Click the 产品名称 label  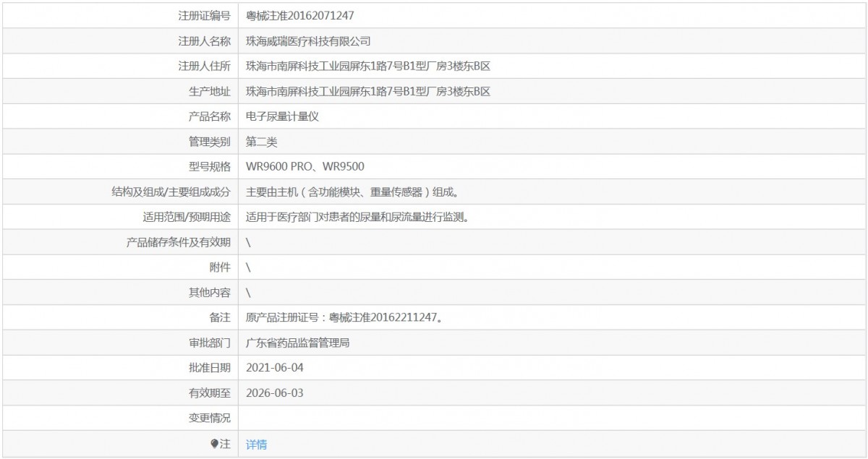pyautogui.click(x=209, y=116)
